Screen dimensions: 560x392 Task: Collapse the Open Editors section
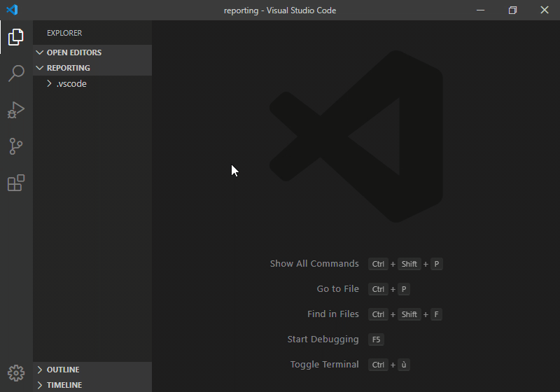(x=92, y=52)
